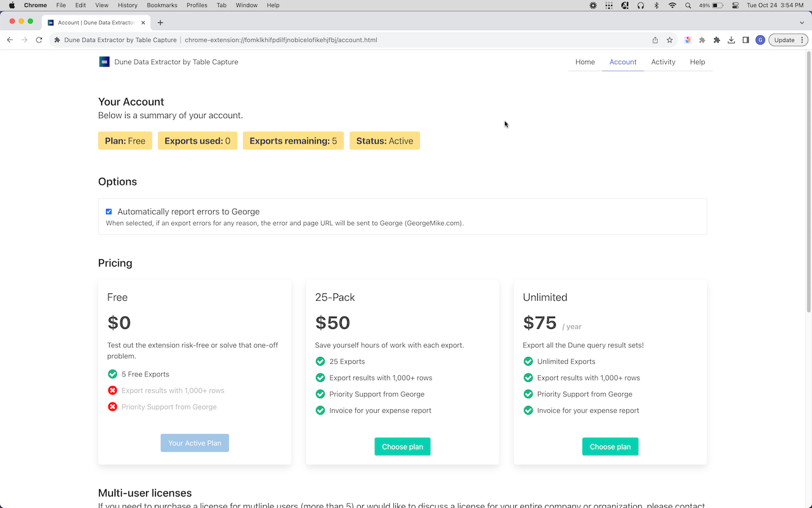
Task: Click the share page icon in address bar
Action: [655, 40]
